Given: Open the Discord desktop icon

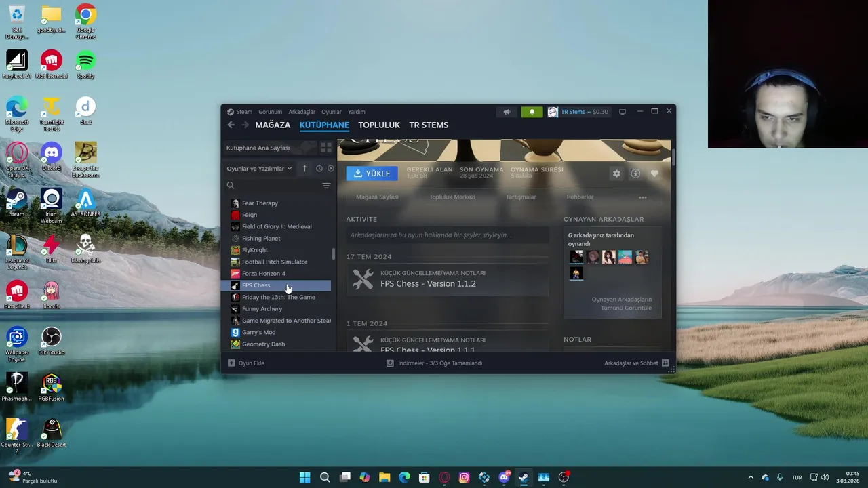Looking at the screenshot, I should tap(52, 157).
